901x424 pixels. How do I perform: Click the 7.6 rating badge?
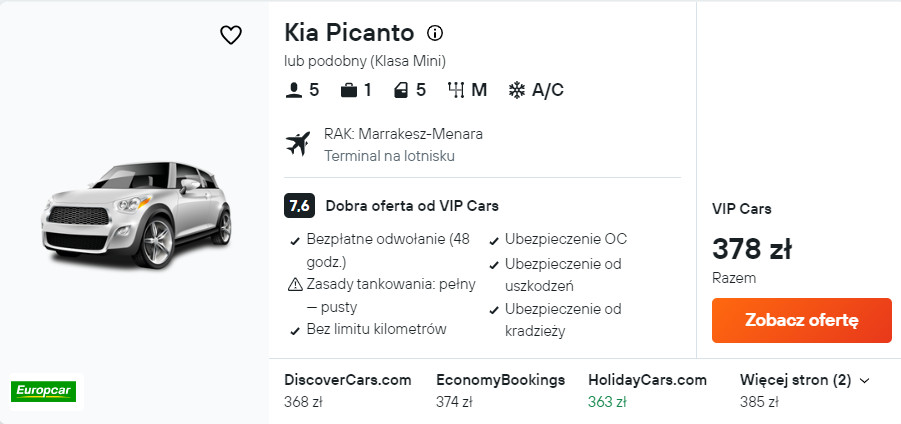click(299, 205)
